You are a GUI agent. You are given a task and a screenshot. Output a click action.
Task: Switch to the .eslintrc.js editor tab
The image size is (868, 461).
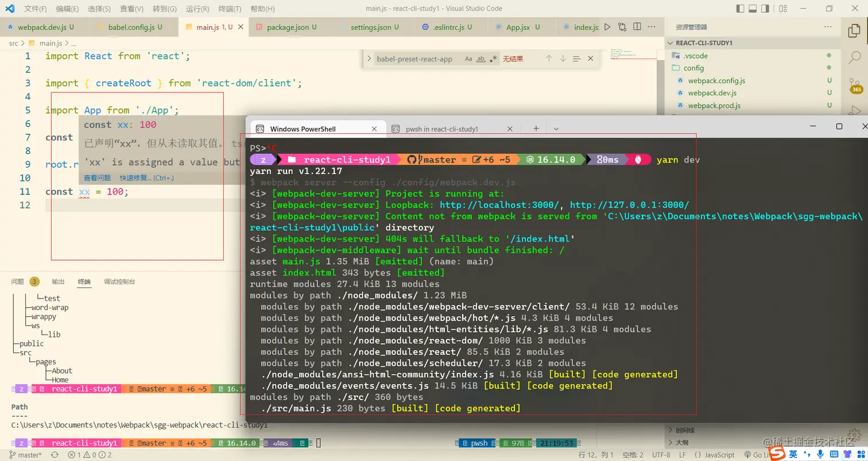pyautogui.click(x=451, y=27)
